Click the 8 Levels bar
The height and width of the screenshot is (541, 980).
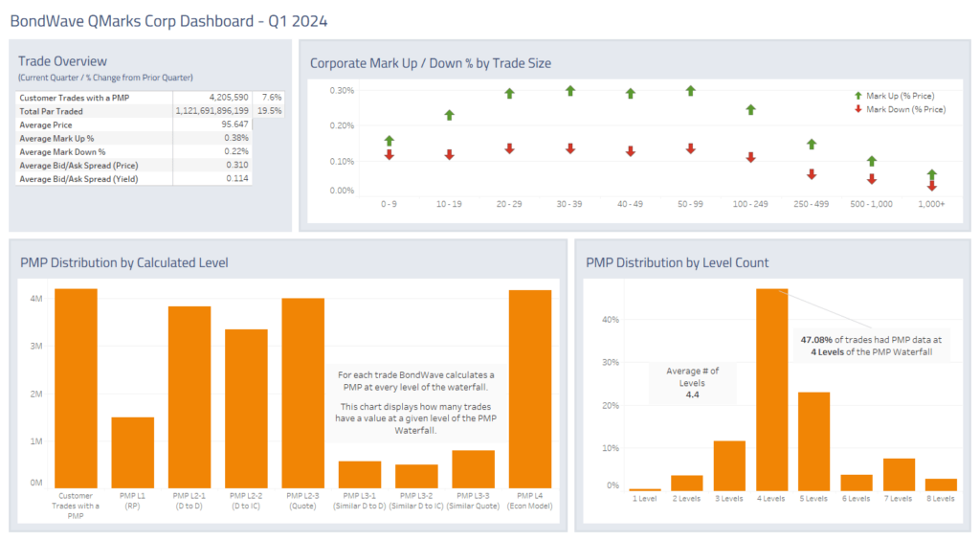coord(940,485)
